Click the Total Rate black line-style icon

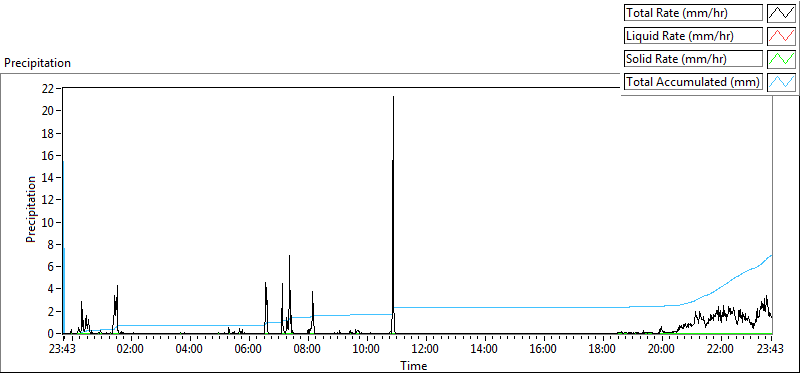coord(782,13)
